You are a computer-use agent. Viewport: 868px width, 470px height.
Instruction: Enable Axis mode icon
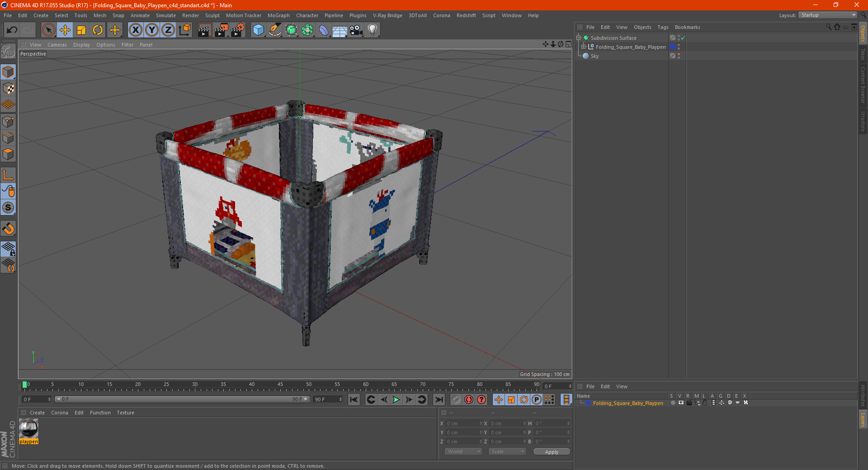click(x=8, y=175)
